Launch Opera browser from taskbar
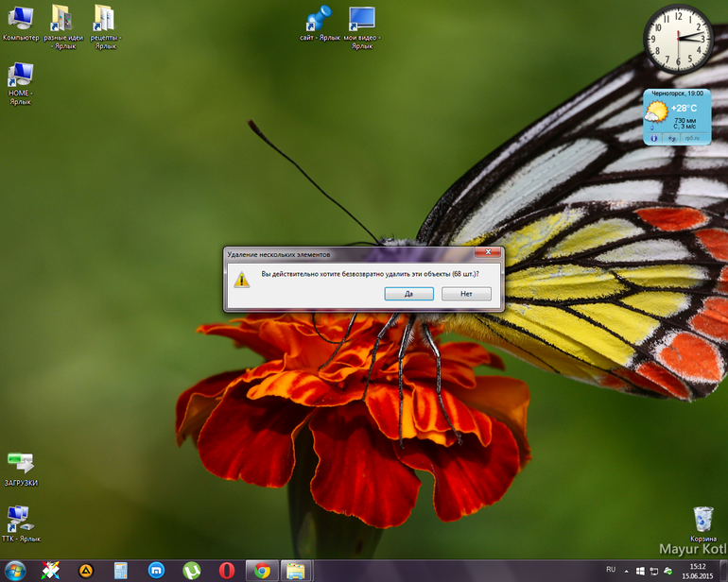Image resolution: width=728 pixels, height=582 pixels. click(227, 571)
